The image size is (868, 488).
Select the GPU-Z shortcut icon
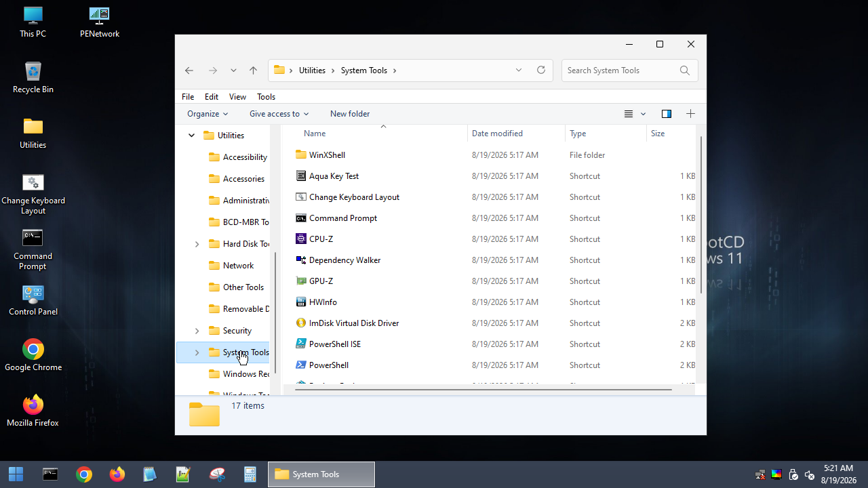point(301,281)
